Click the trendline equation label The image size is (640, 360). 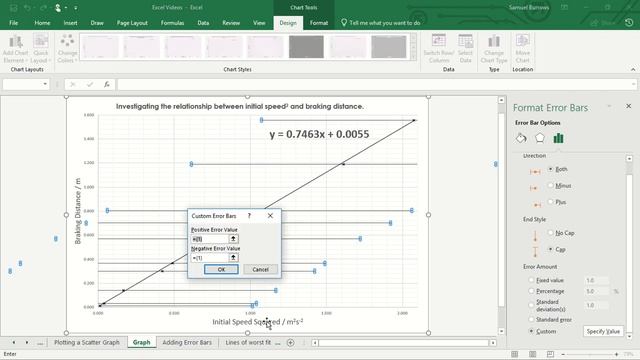(x=319, y=134)
